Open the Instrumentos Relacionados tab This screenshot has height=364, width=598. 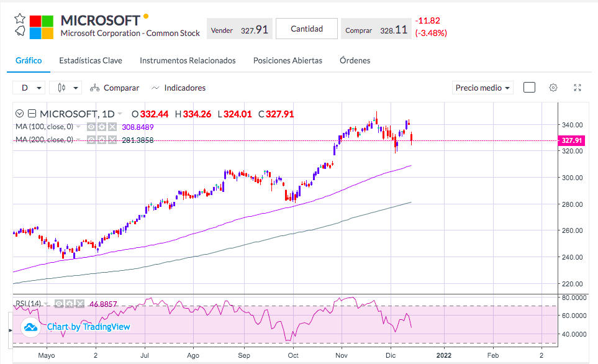pos(188,60)
